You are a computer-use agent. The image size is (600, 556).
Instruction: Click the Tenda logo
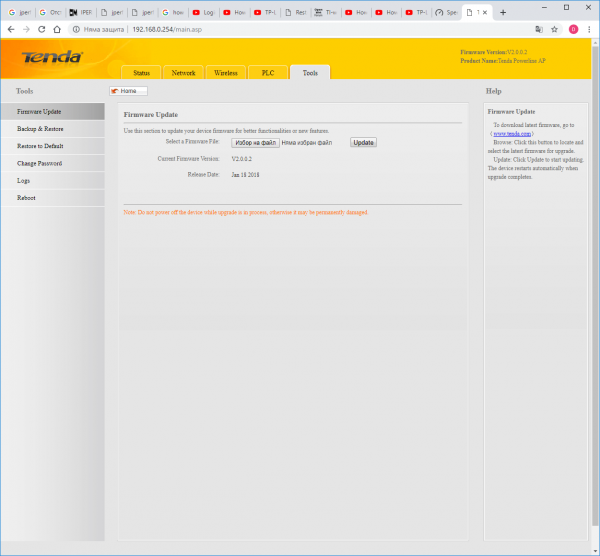pyautogui.click(x=52, y=57)
